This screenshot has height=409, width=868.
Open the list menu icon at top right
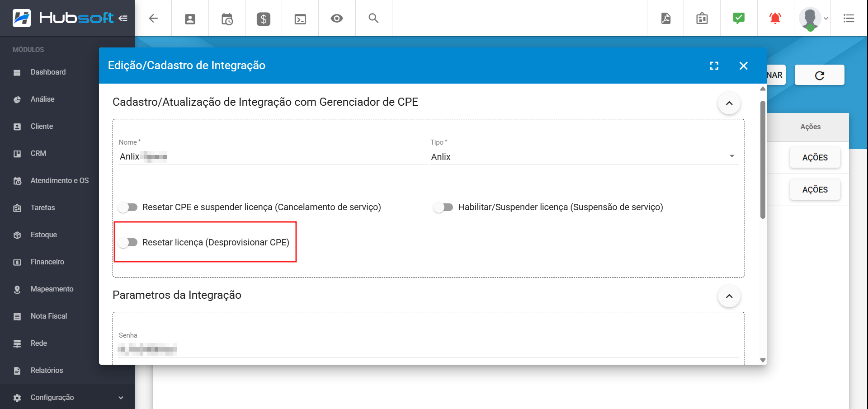849,19
